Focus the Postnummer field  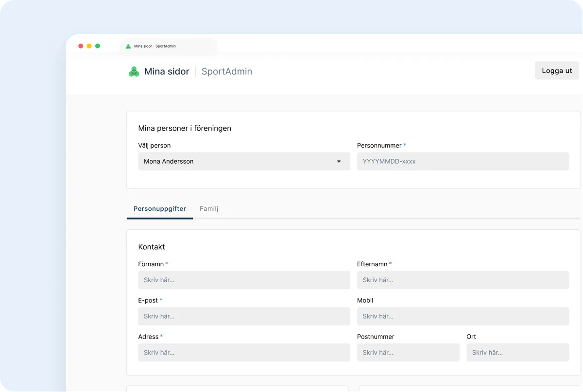[408, 353]
